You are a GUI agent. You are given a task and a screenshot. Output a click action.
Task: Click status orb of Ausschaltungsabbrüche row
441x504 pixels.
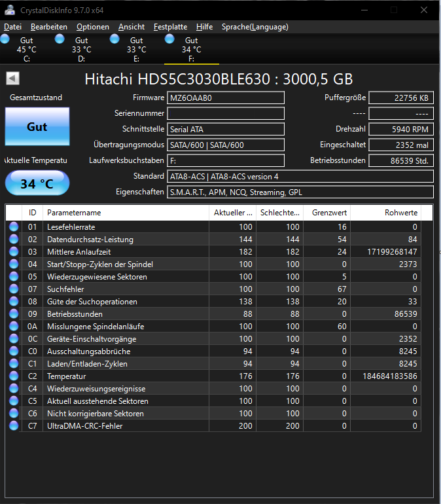[x=14, y=351]
